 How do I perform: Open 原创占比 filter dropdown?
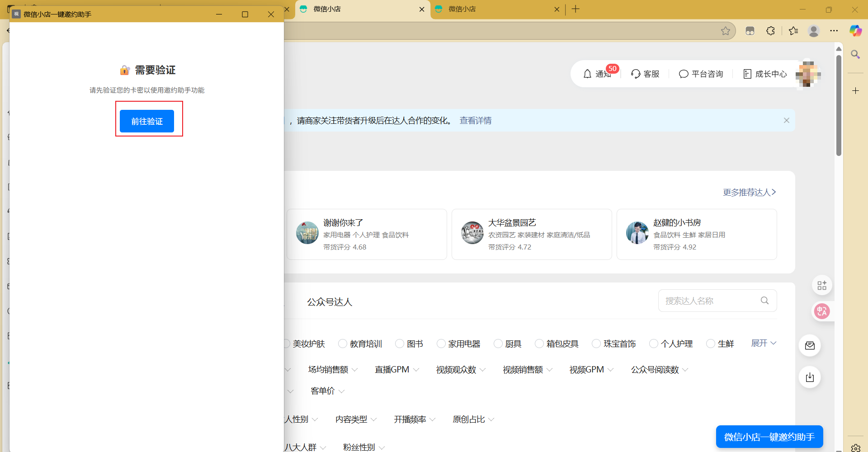tap(473, 419)
